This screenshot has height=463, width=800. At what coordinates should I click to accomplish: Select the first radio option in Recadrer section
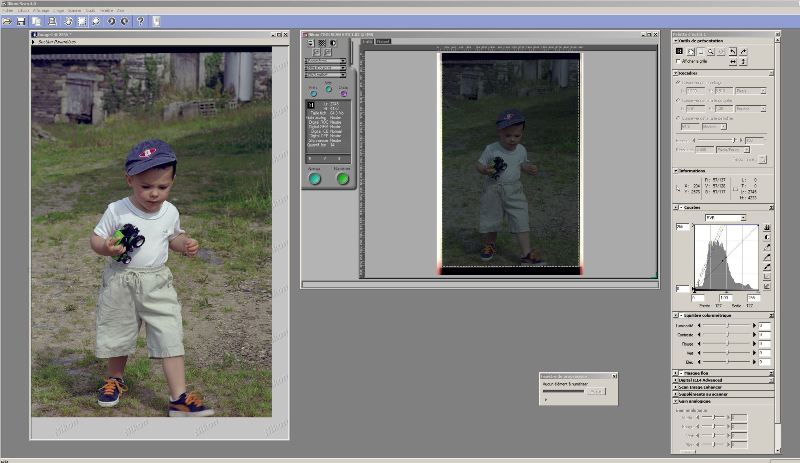click(x=679, y=83)
